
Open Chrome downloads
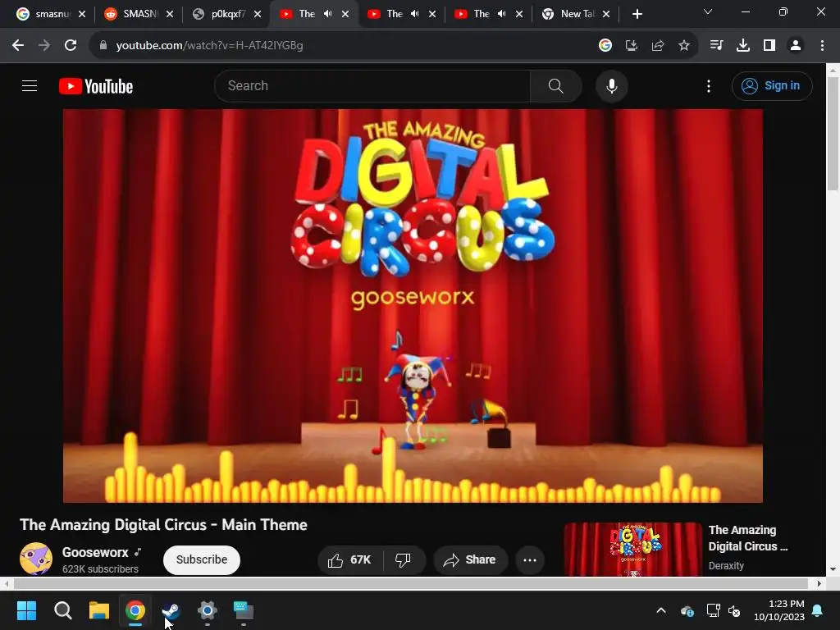coord(743,46)
